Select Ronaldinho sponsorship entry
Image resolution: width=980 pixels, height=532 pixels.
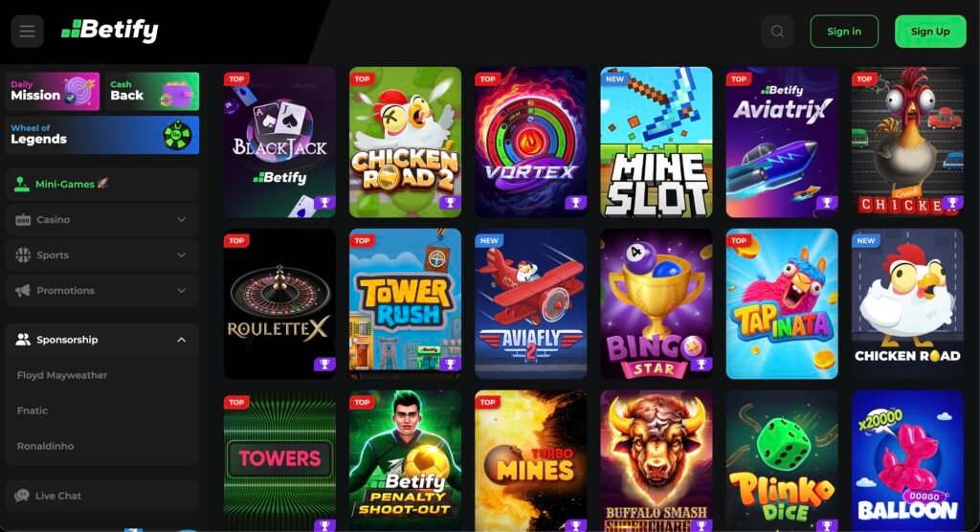pos(46,446)
